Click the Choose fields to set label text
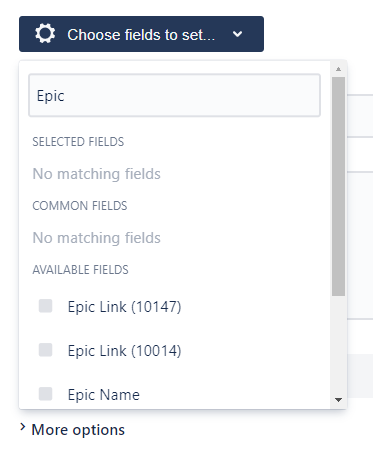This screenshot has width=373, height=452. pyautogui.click(x=141, y=35)
